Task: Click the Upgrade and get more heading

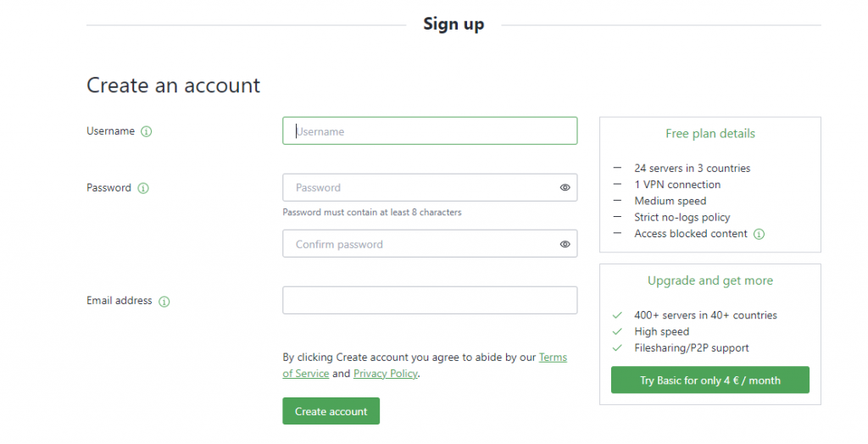Action: 710,280
